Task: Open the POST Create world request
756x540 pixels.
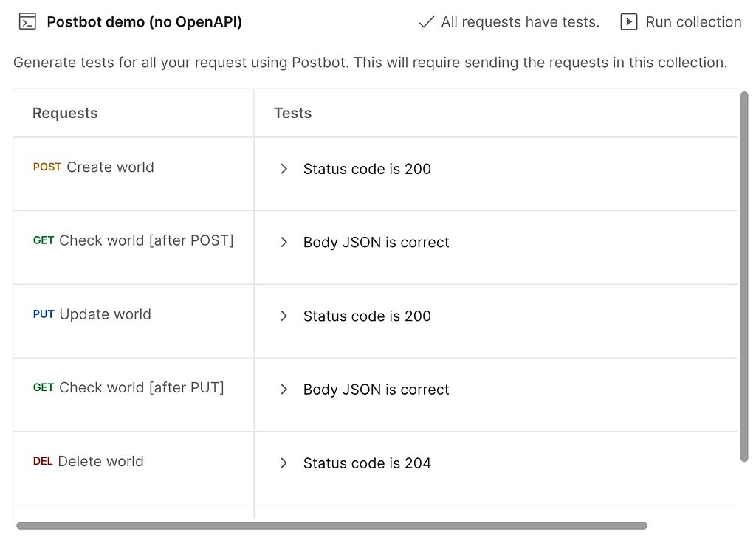Action: coord(94,167)
